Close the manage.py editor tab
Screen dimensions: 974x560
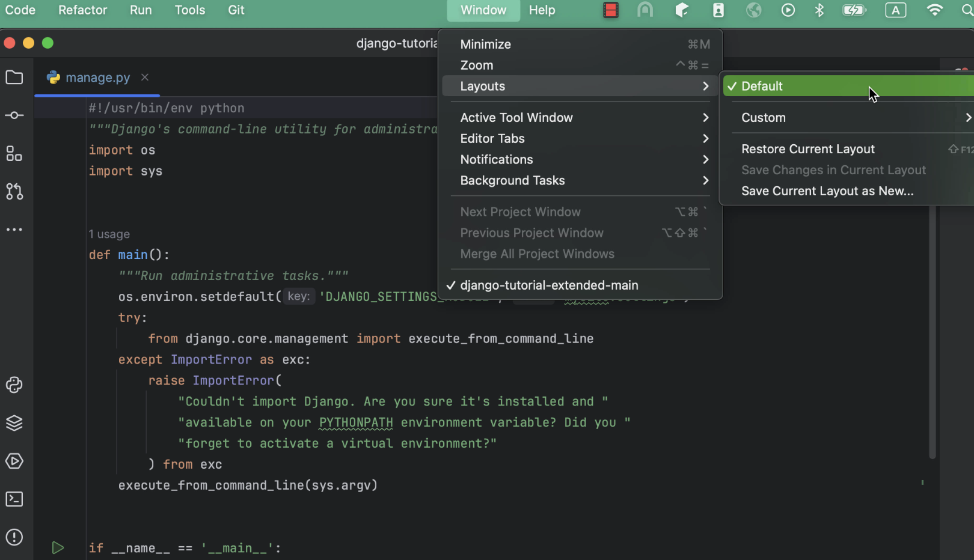click(145, 78)
